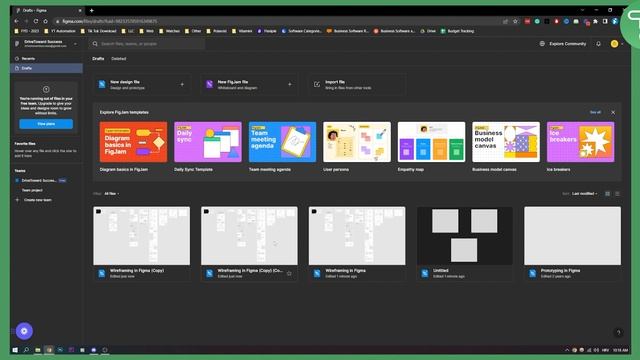
Task: Open the help question mark button
Action: click(x=618, y=332)
